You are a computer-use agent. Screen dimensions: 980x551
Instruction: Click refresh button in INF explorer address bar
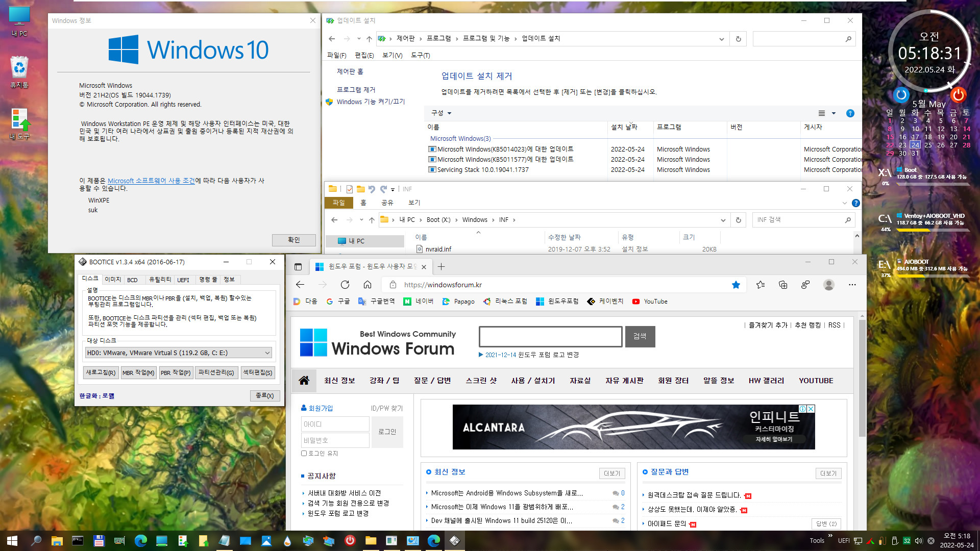(738, 220)
